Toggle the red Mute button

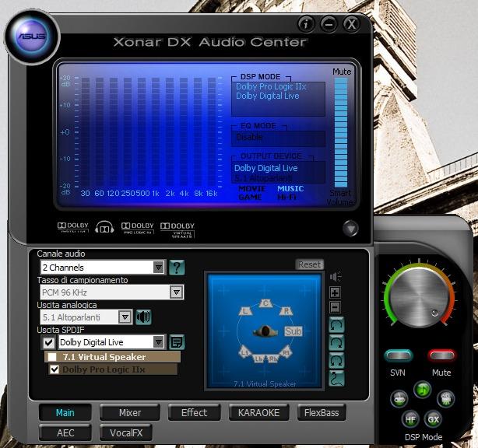[x=441, y=355]
